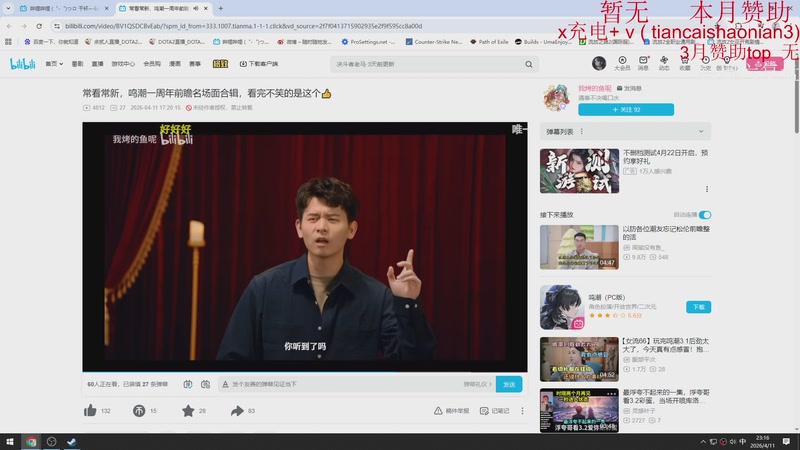Open 直播 in the navigation bar
This screenshot has width=800, height=450.
click(97, 64)
